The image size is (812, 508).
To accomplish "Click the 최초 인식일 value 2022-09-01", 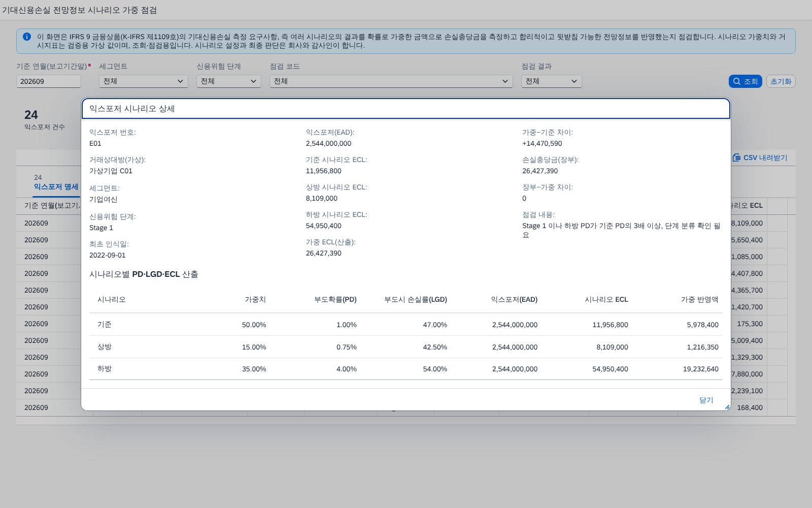I will [x=107, y=255].
